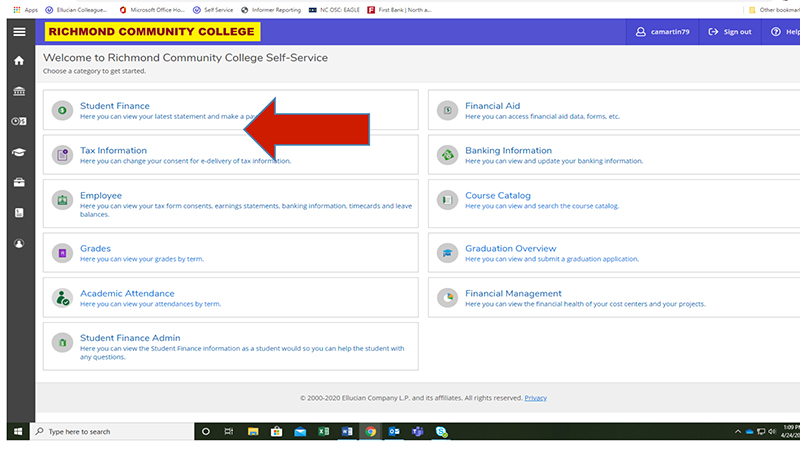Image resolution: width=800 pixels, height=450 pixels.
Task: Open Microsoft Office Home bookmark
Action: pyautogui.click(x=152, y=10)
